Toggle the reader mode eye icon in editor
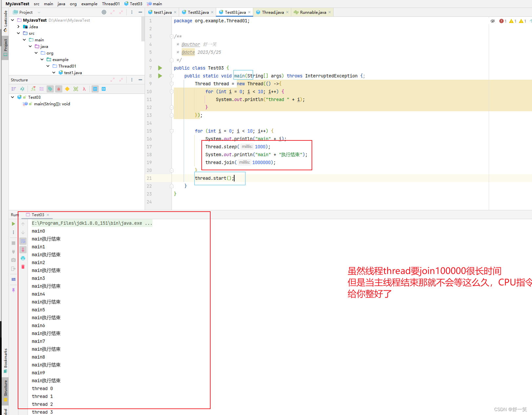532x415 pixels. (492, 21)
